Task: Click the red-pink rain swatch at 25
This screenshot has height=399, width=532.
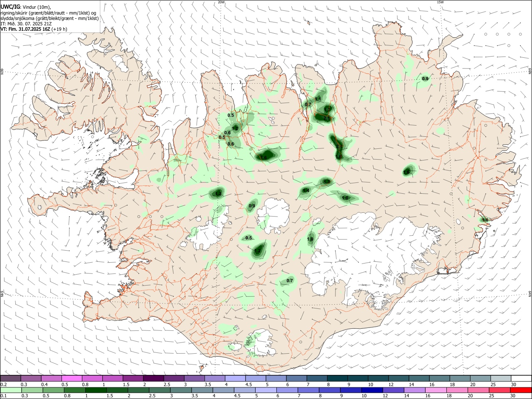Action: [x=500, y=390]
